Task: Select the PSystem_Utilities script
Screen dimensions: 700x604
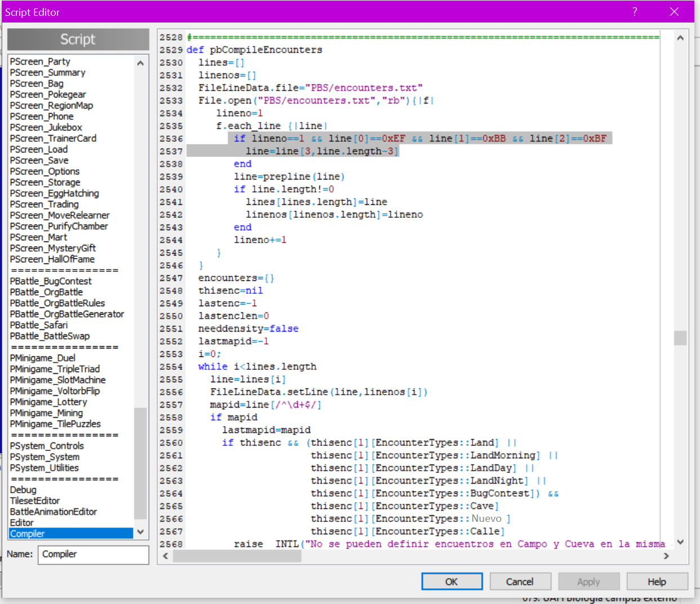Action: point(44,468)
